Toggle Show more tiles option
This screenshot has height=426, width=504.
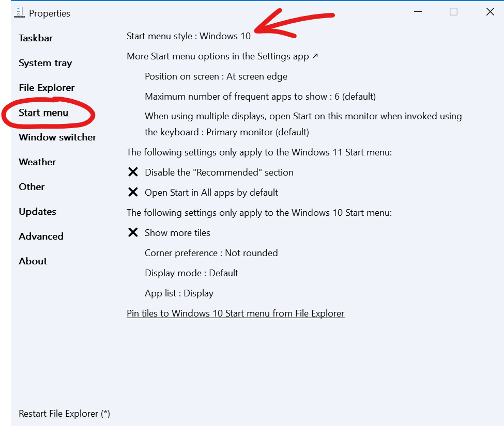169,233
